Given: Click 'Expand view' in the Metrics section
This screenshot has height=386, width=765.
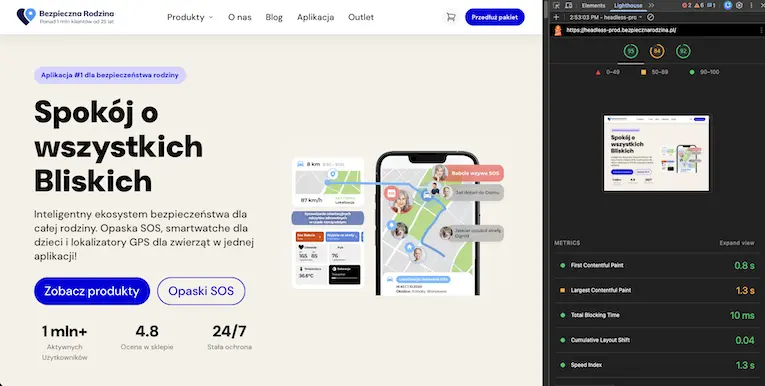Looking at the screenshot, I should [737, 243].
